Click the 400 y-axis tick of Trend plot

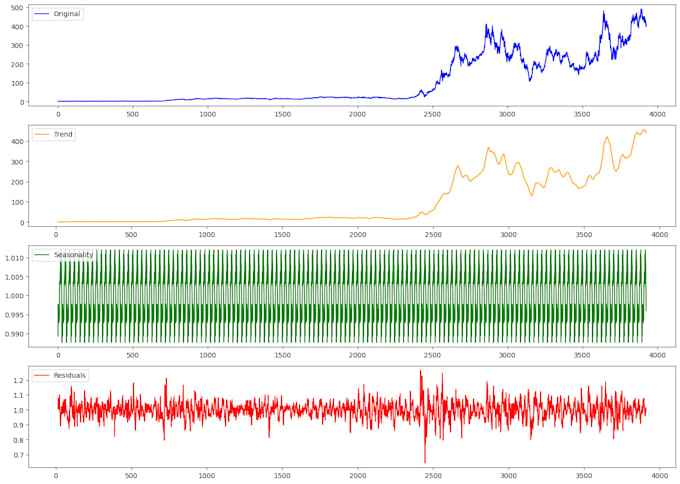18,141
